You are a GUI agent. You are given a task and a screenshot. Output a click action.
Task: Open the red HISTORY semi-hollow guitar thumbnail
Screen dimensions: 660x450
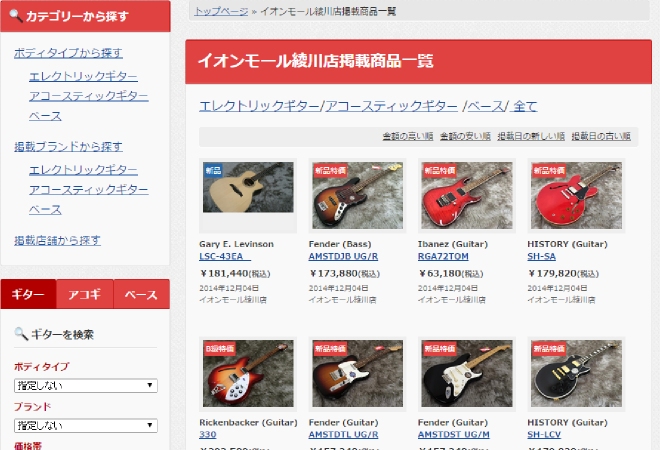(576, 196)
